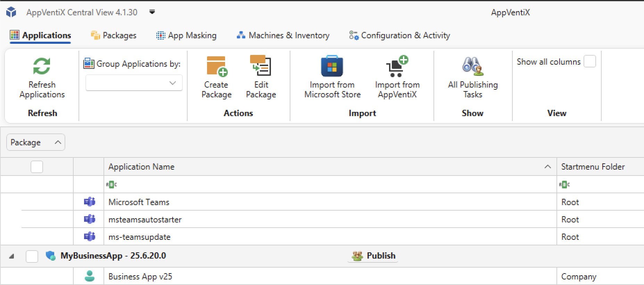Click the Package grouping chip
The width and height of the screenshot is (644, 285).
(35, 142)
